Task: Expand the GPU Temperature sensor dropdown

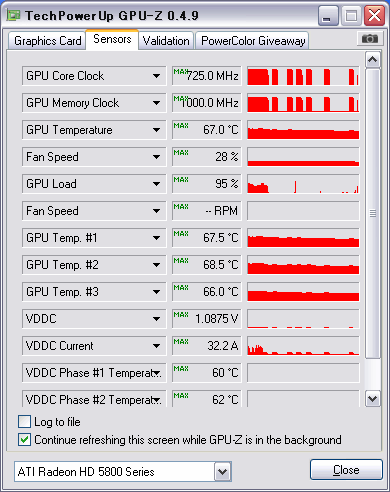Action: [94, 130]
